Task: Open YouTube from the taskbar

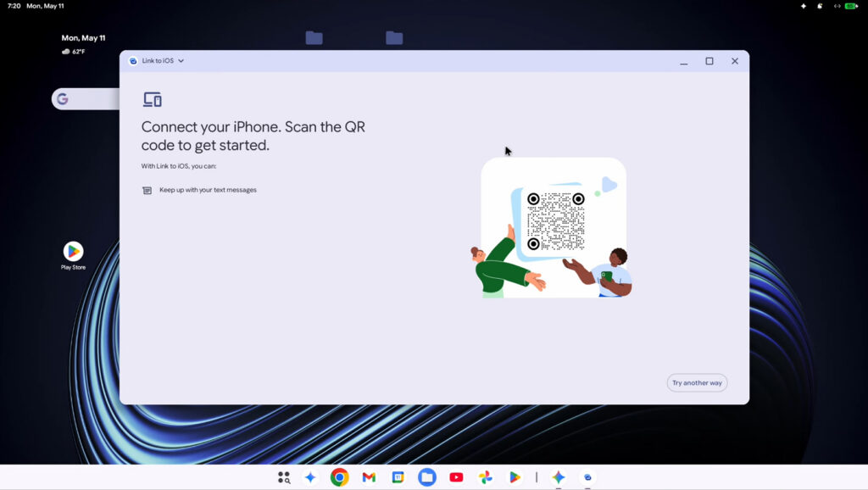Action: pos(456,477)
